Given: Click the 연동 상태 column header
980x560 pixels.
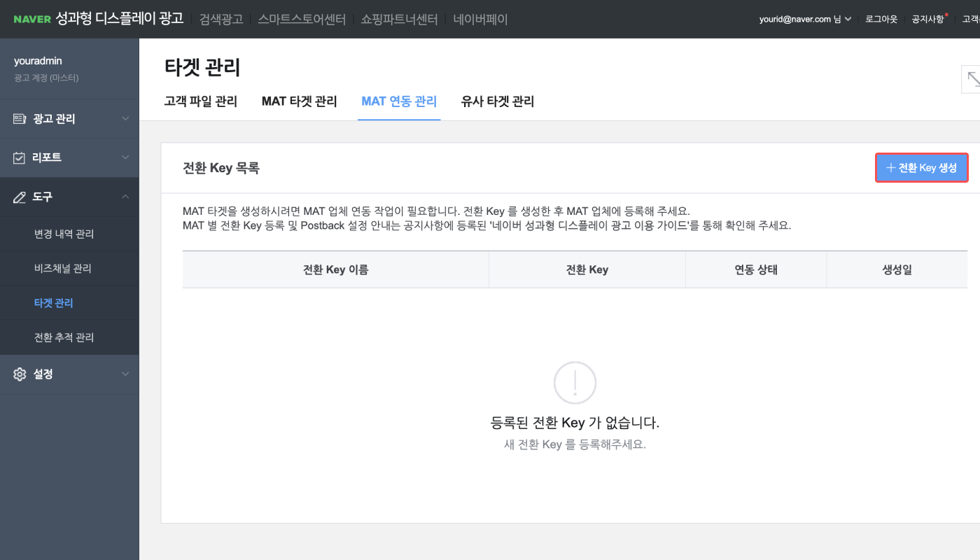Looking at the screenshot, I should click(756, 269).
